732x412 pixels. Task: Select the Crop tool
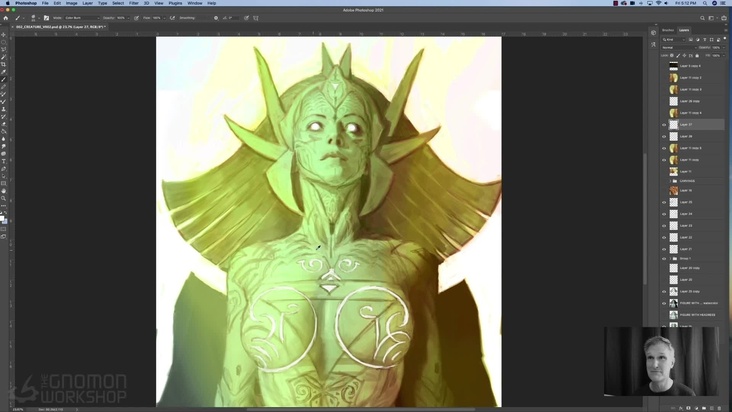pyautogui.click(x=4, y=64)
